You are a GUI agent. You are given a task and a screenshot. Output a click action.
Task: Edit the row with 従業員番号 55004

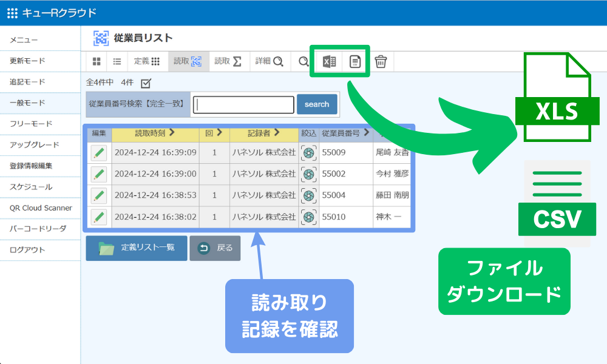click(x=99, y=196)
